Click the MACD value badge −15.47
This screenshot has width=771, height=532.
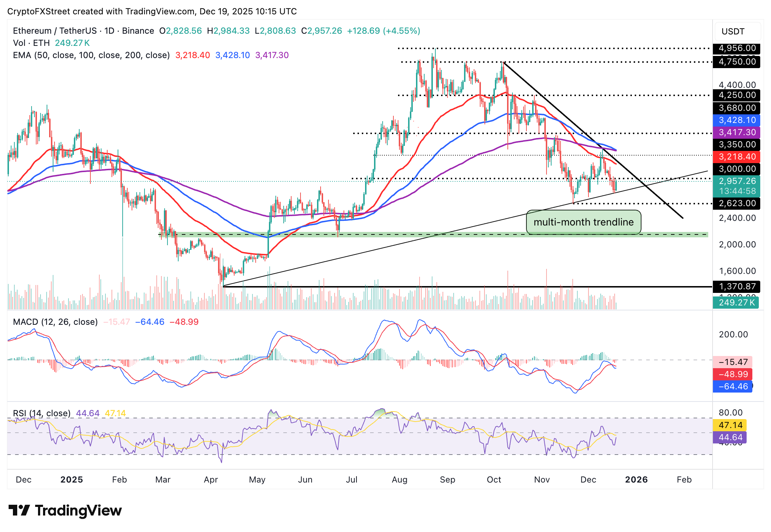pos(733,362)
